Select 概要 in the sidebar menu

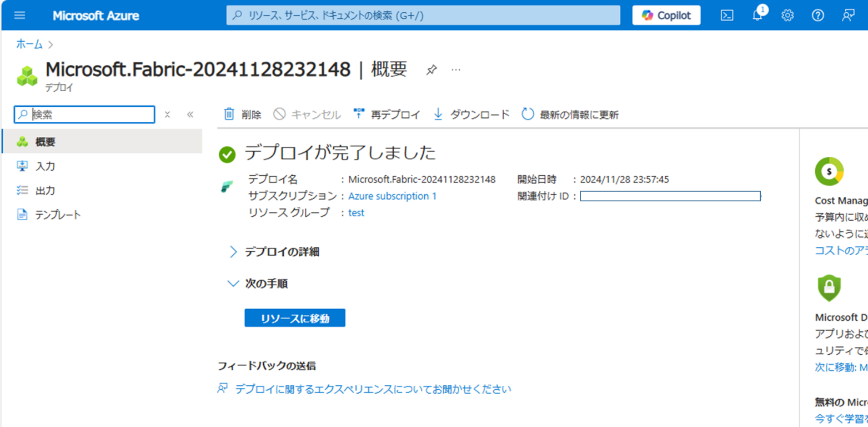(102, 142)
